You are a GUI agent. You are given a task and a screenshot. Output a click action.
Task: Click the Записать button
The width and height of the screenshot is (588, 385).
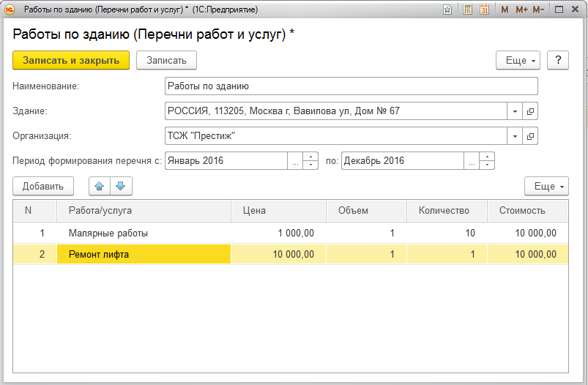(x=166, y=61)
